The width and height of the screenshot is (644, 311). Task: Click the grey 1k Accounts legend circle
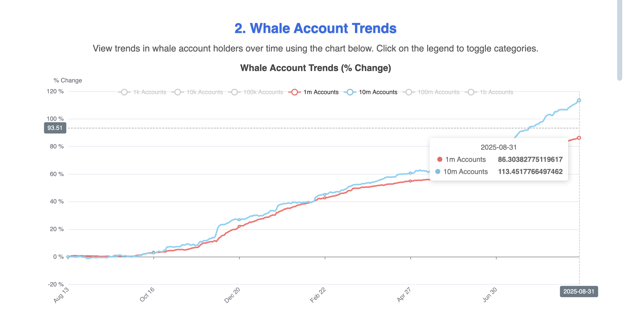(x=124, y=92)
